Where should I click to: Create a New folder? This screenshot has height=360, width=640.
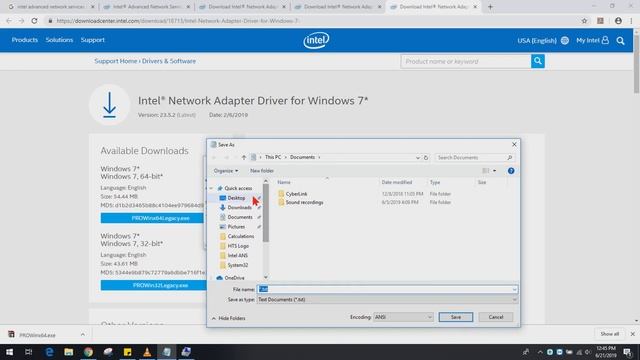[262, 171]
